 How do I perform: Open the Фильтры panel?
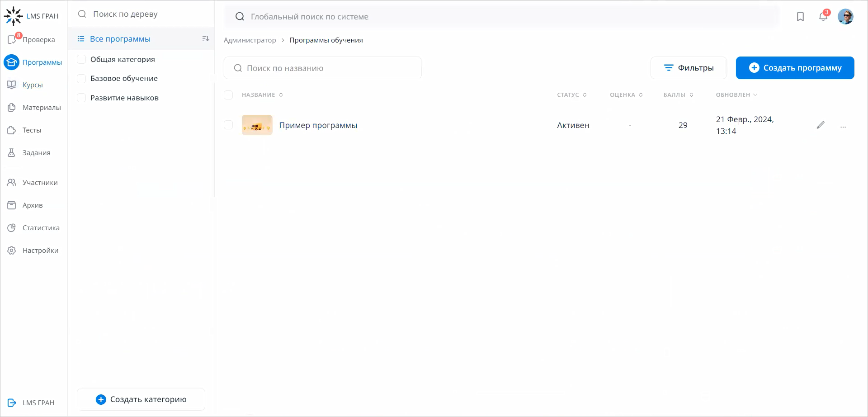tap(689, 67)
